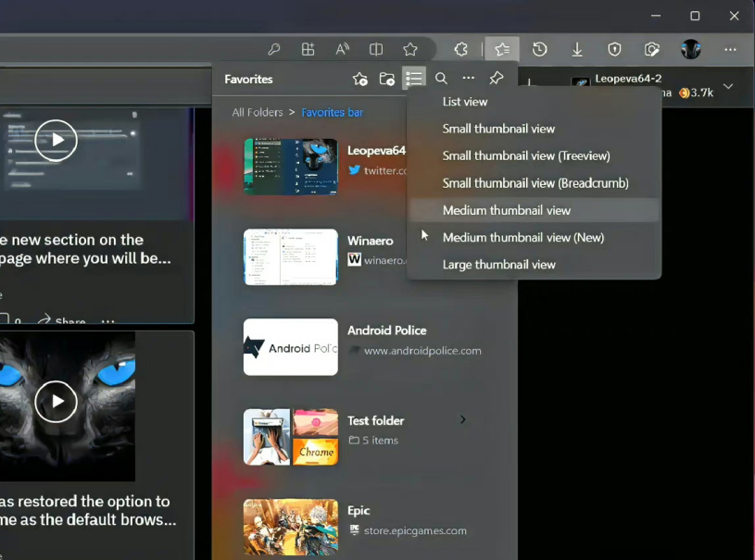Click the password key icon in address bar
This screenshot has width=755, height=560.
274,49
